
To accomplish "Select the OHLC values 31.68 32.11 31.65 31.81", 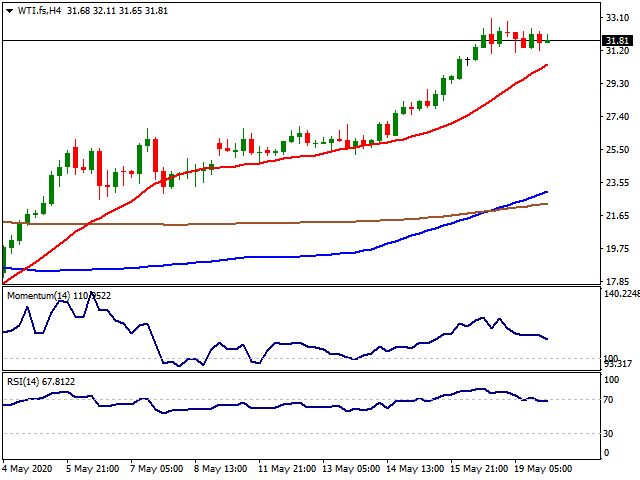I will [x=118, y=11].
